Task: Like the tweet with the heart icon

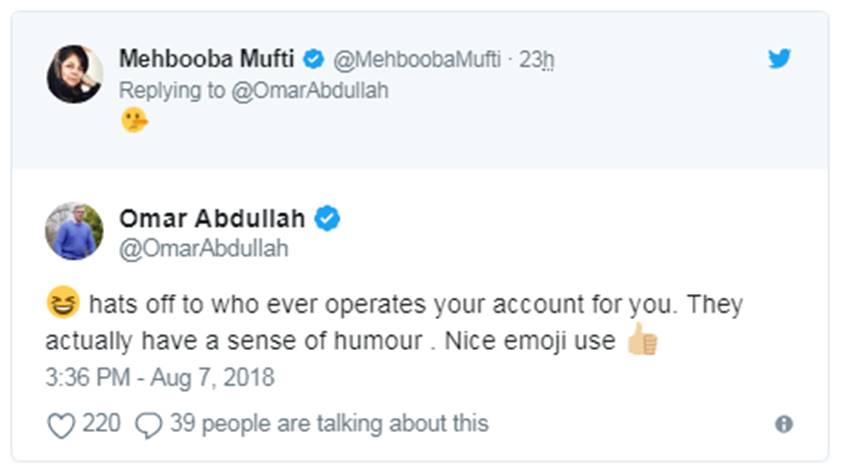Action: click(61, 425)
